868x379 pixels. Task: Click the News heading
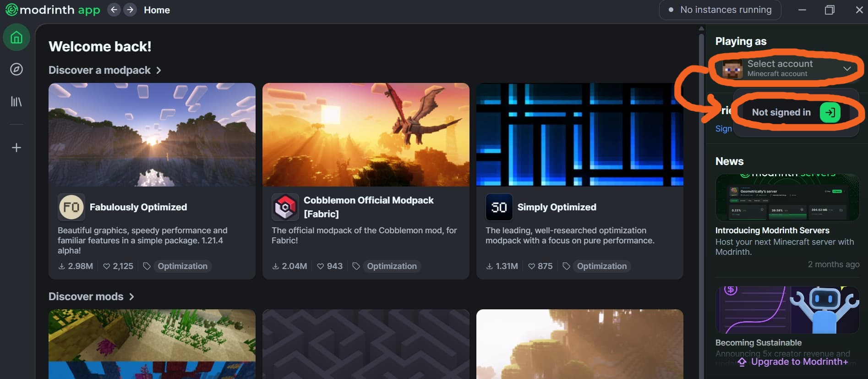729,161
